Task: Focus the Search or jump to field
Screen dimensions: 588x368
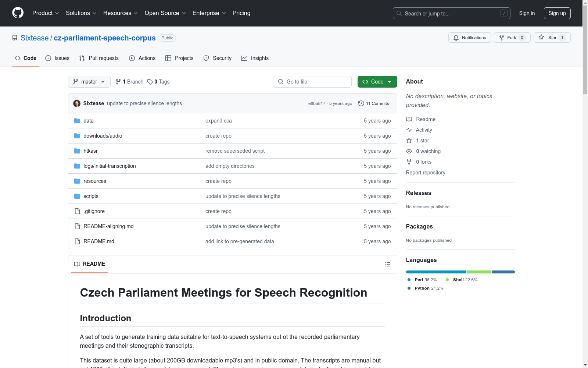Action: pos(452,13)
